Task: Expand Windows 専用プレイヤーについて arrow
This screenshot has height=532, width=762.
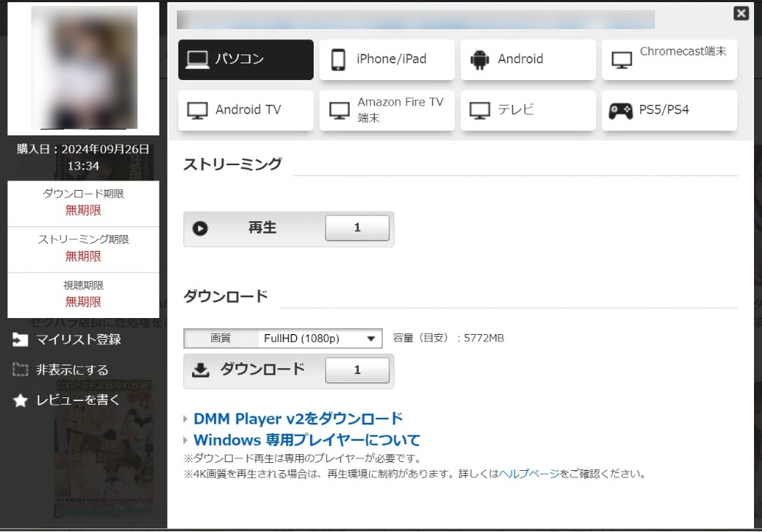Action: [186, 440]
